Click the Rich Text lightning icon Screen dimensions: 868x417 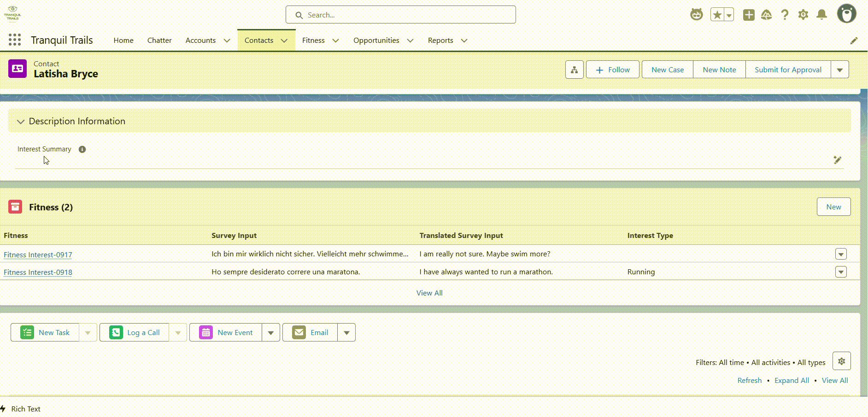3,409
